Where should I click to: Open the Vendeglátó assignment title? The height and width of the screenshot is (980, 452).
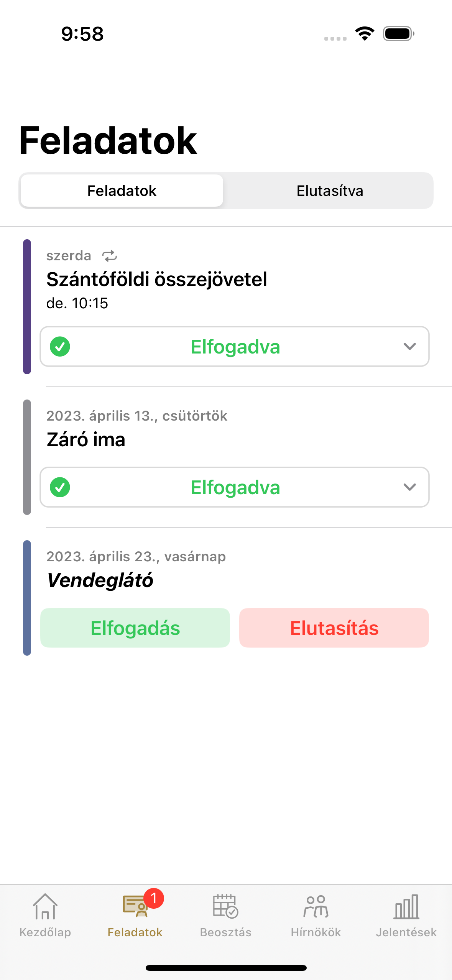click(100, 580)
